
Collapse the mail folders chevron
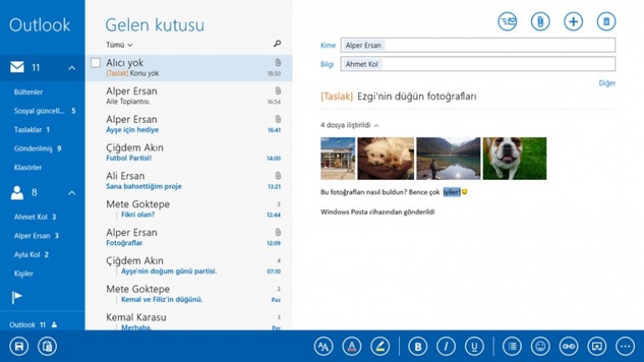(x=71, y=68)
